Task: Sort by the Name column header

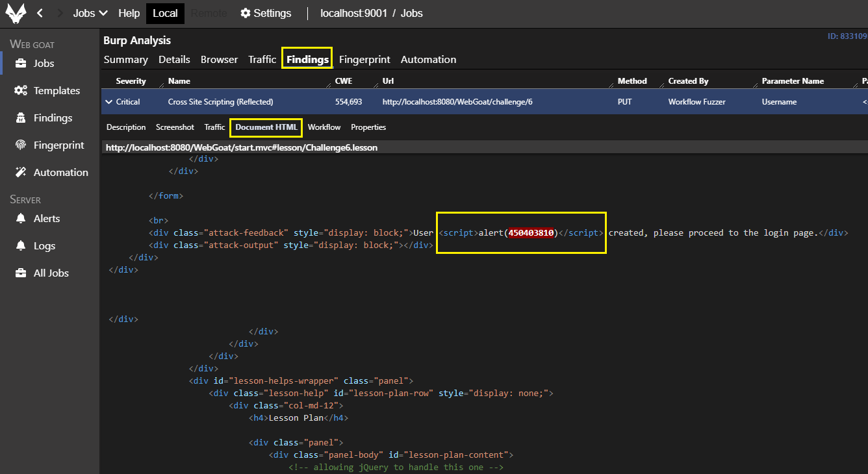Action: [179, 81]
